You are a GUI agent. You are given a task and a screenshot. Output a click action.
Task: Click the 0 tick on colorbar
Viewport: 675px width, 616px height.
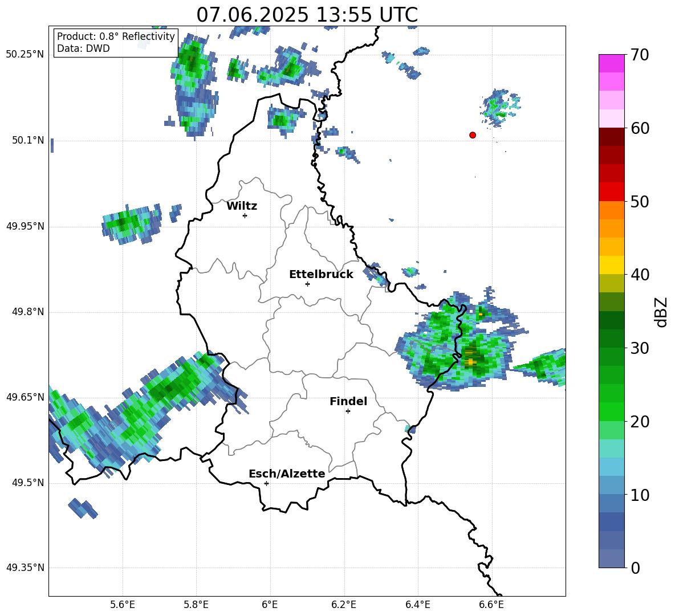pyautogui.click(x=636, y=568)
